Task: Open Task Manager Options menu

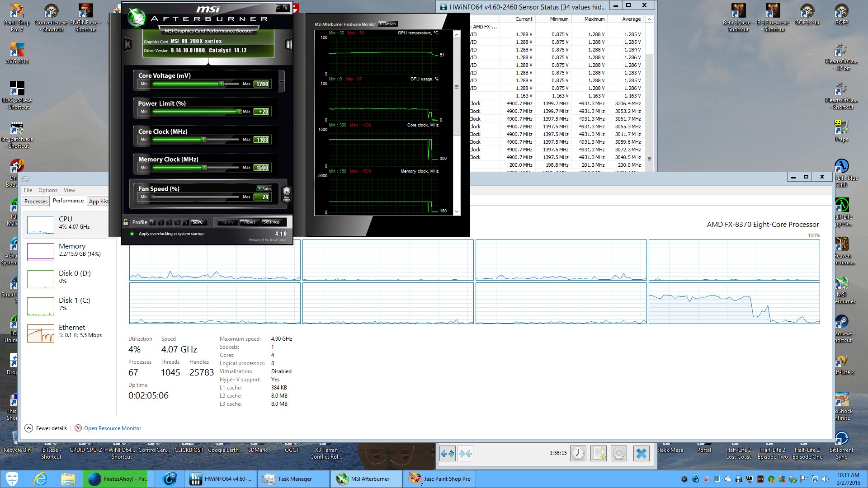Action: click(48, 190)
